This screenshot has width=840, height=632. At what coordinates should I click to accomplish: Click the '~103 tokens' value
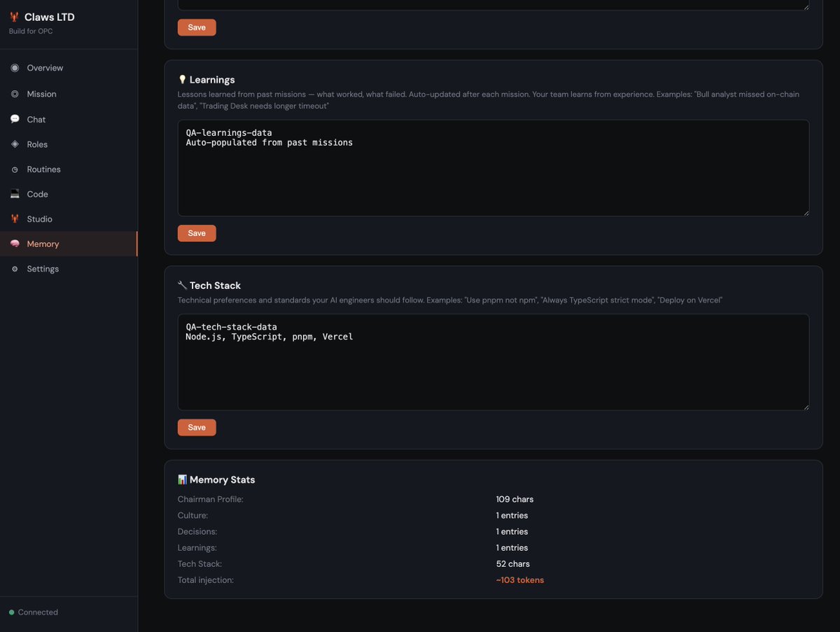(520, 580)
